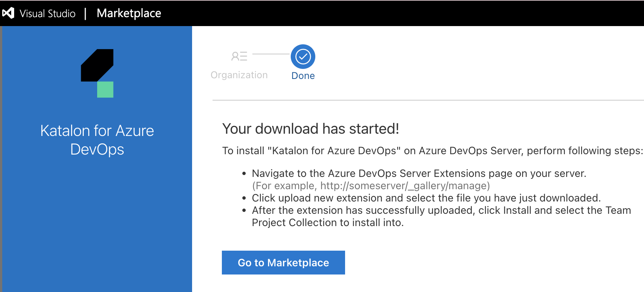Click the Done checkmark circle icon
This screenshot has width=644, height=292.
(x=303, y=57)
